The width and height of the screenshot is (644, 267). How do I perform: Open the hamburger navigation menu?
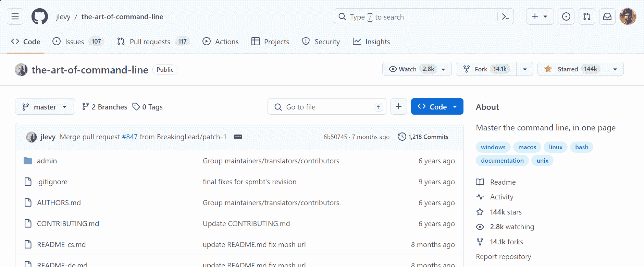pyautogui.click(x=15, y=16)
